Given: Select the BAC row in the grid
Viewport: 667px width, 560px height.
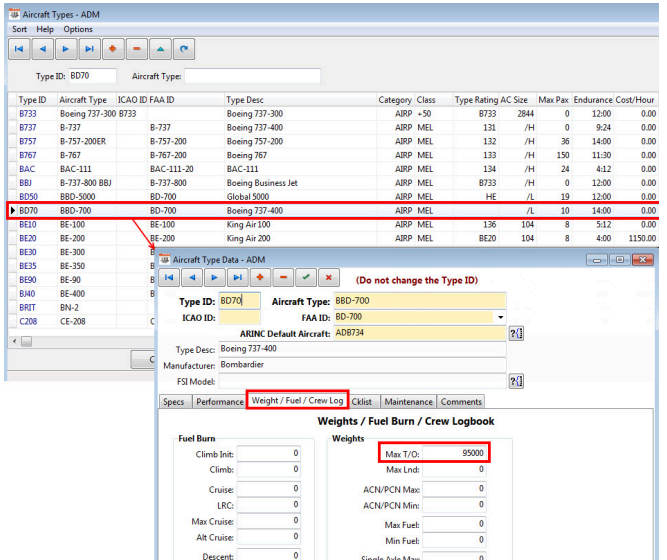Looking at the screenshot, I should 333,169.
